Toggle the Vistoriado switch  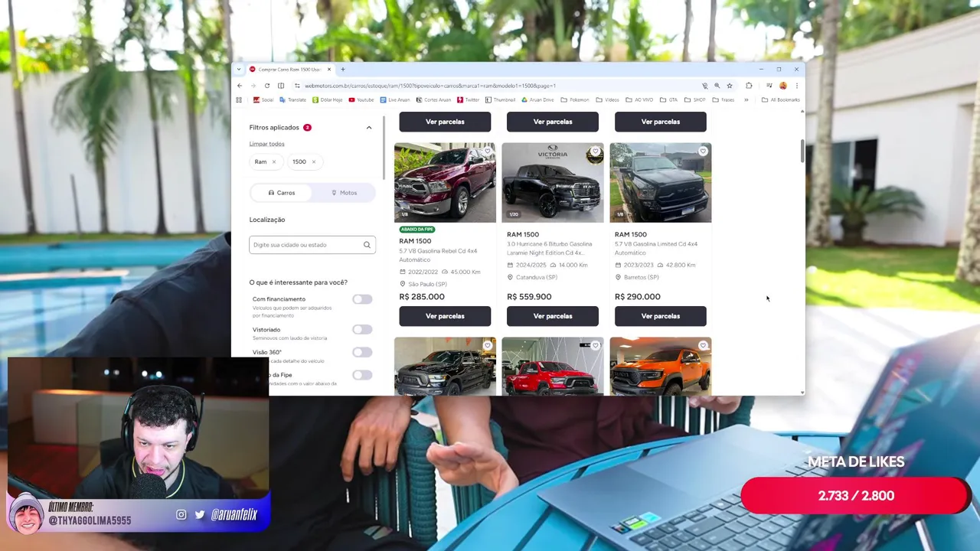click(362, 330)
